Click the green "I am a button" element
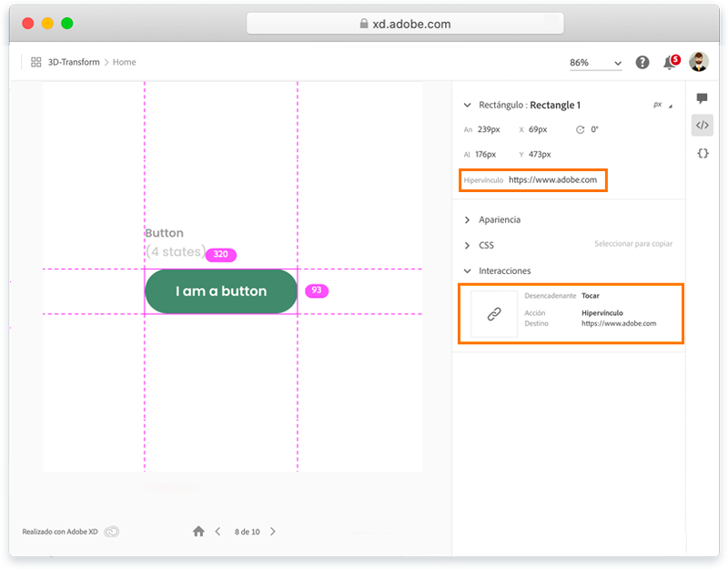The width and height of the screenshot is (728, 570). 221,291
